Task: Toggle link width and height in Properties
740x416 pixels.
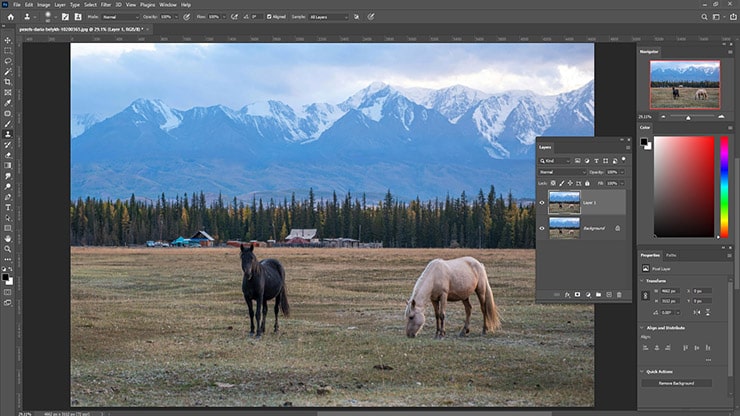Action: point(645,296)
